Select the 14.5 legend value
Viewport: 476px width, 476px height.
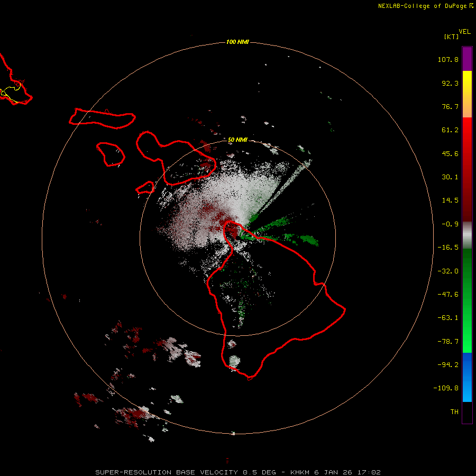click(450, 200)
